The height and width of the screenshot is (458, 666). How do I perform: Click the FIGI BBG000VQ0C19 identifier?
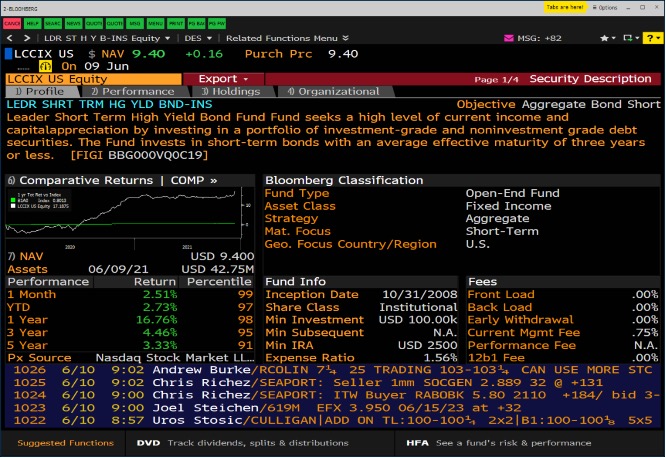coord(139,155)
